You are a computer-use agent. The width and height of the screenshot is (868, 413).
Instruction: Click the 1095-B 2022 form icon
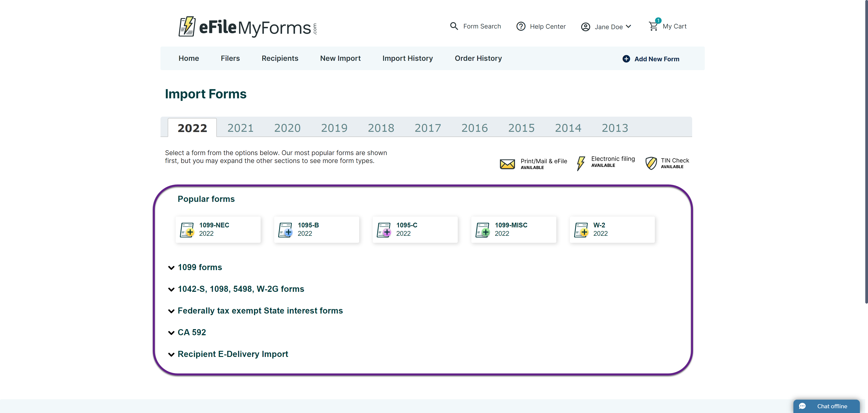pyautogui.click(x=285, y=230)
